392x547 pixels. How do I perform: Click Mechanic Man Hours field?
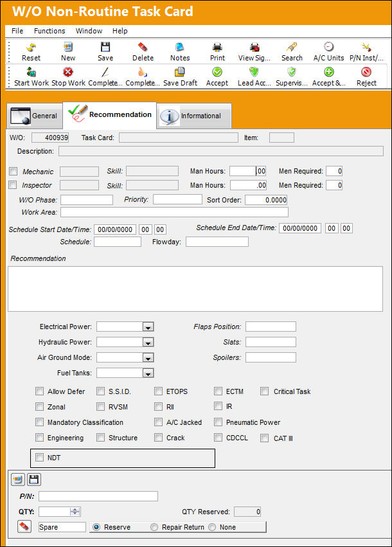(248, 171)
